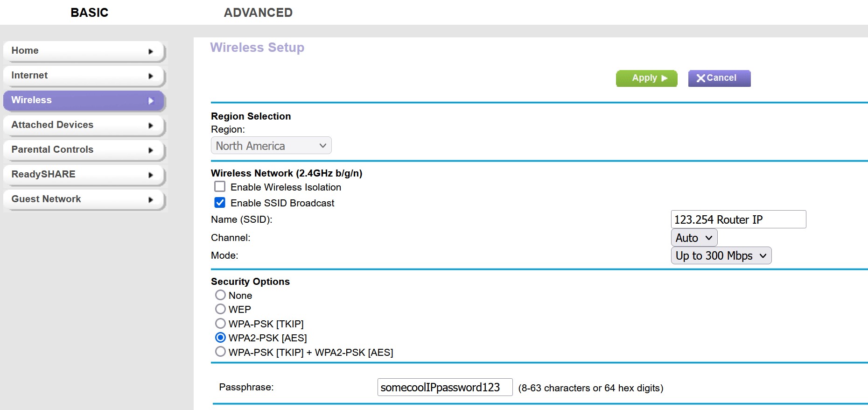The width and height of the screenshot is (868, 410).
Task: Click the arrow icon beside ReadySHARE
Action: click(150, 175)
